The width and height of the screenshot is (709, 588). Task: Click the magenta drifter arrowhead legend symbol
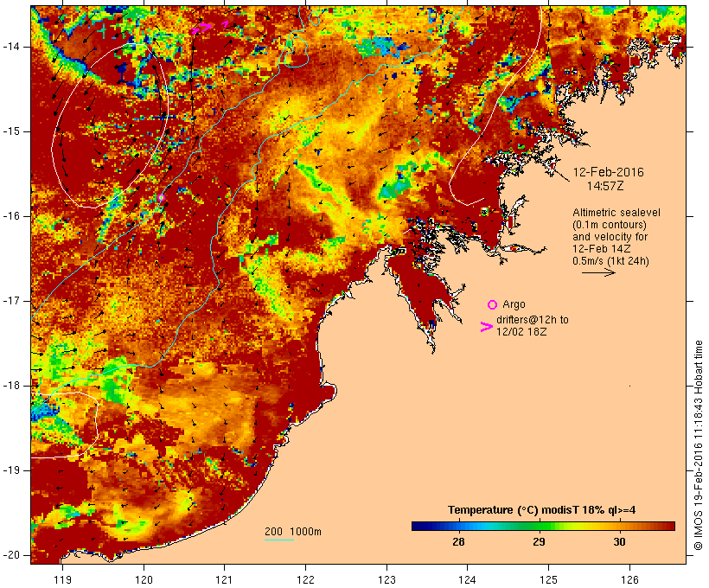[x=486, y=327]
